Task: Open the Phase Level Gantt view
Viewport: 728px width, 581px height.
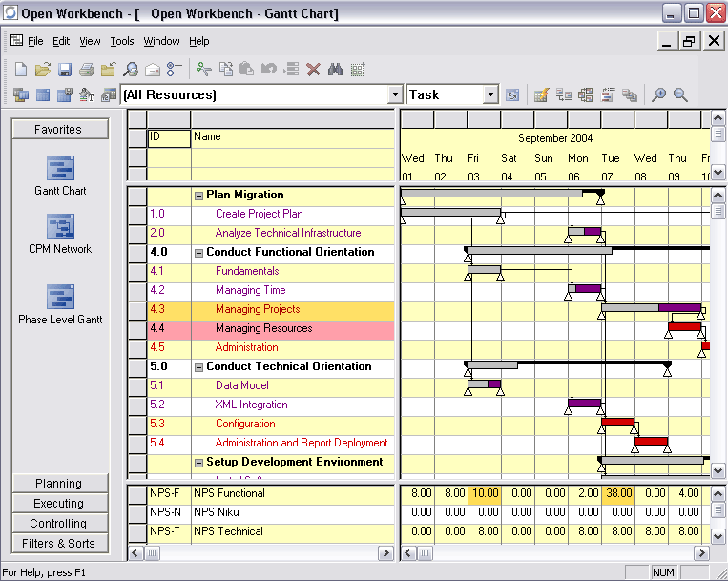Action: 60,298
